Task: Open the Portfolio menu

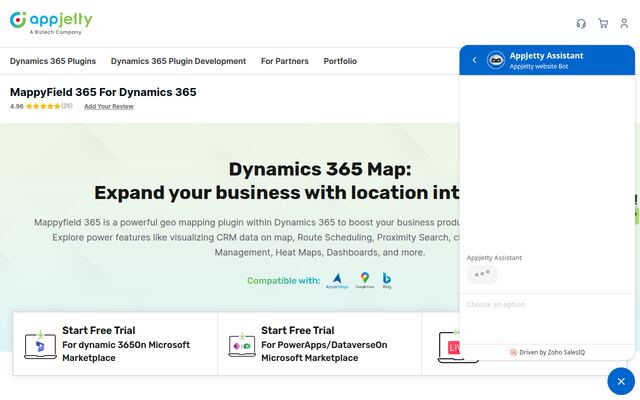Action: (340, 61)
